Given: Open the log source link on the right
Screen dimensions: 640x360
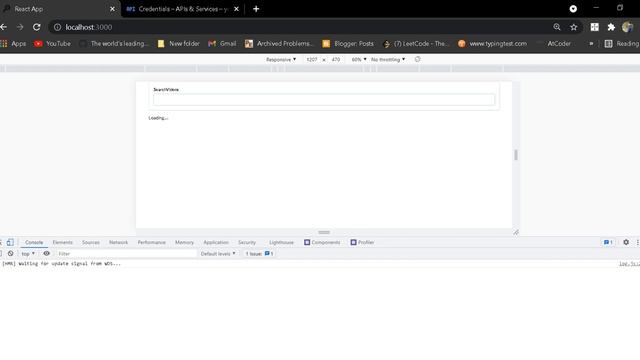Looking at the screenshot, I should coord(629,264).
